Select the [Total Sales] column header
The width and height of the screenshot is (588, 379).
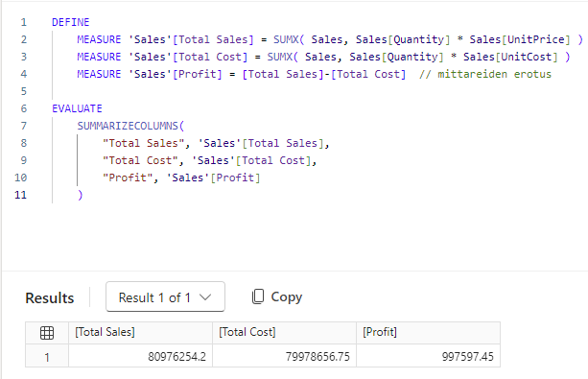[x=140, y=333]
